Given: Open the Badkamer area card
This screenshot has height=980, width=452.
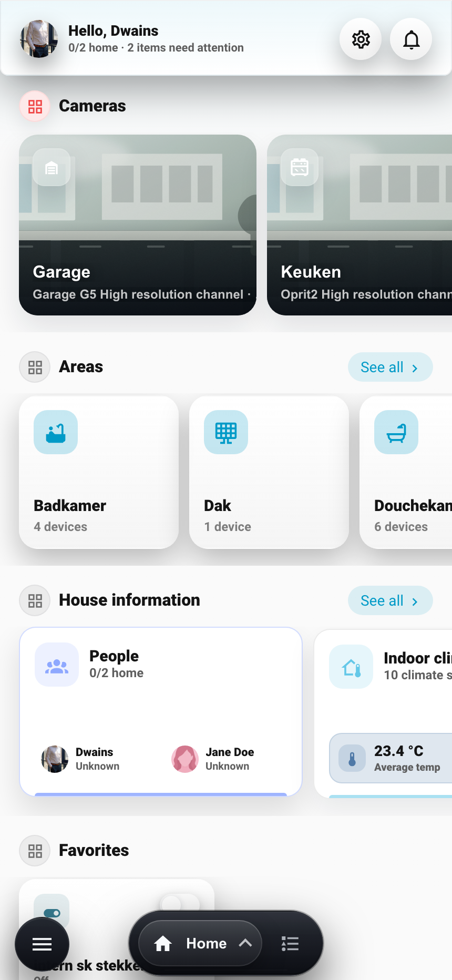Looking at the screenshot, I should tap(99, 472).
